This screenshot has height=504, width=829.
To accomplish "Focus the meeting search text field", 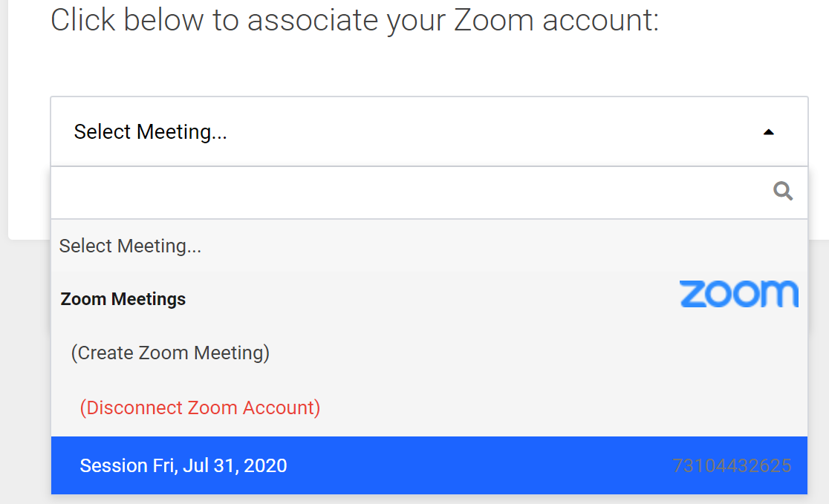I will (x=409, y=192).
